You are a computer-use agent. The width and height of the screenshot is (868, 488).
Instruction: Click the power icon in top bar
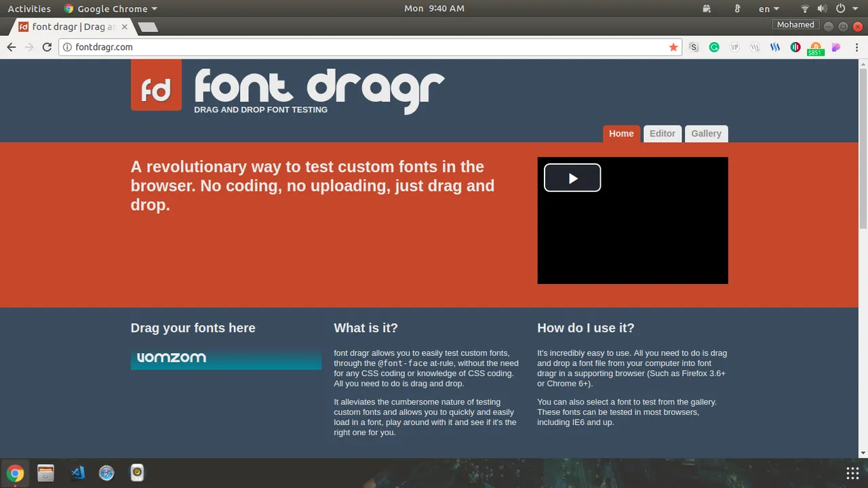pos(841,8)
